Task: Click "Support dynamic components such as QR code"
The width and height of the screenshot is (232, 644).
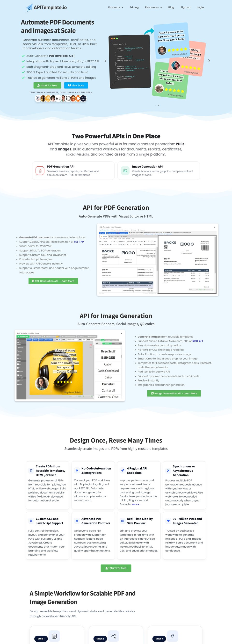Action: click(x=168, y=376)
